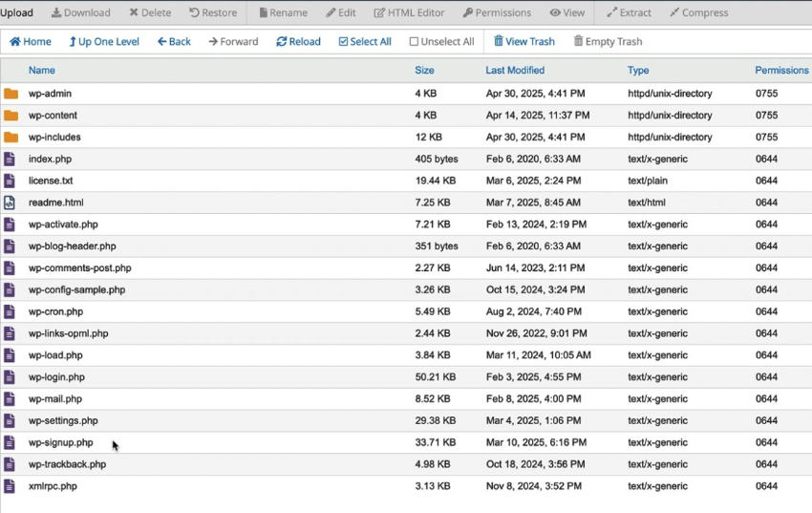812x513 pixels.
Task: Click the Rename toolbar button
Action: click(283, 12)
